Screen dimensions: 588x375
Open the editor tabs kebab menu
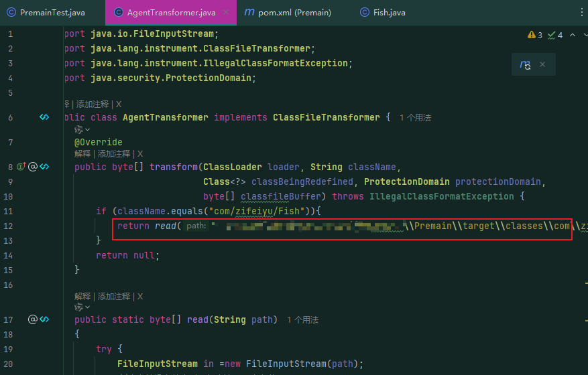click(x=581, y=12)
